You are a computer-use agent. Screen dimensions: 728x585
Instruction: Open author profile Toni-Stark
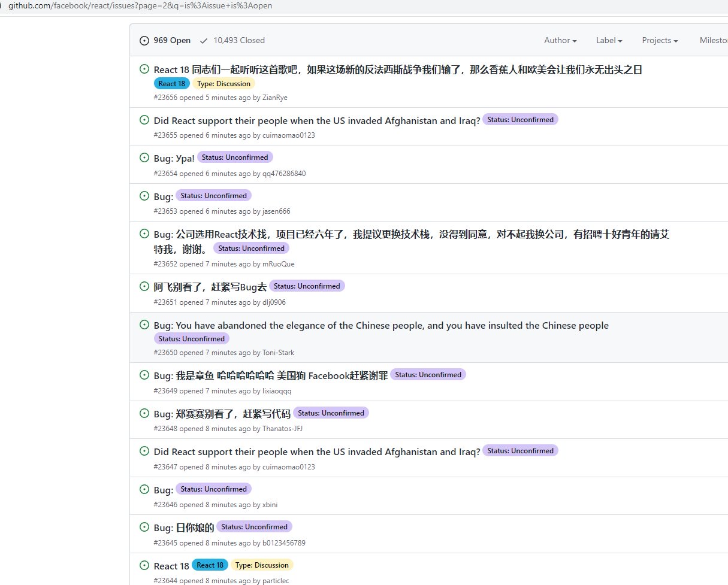coord(279,353)
